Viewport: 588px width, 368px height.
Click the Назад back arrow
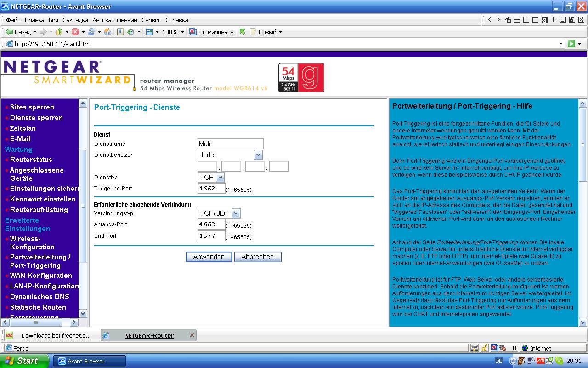(x=18, y=32)
